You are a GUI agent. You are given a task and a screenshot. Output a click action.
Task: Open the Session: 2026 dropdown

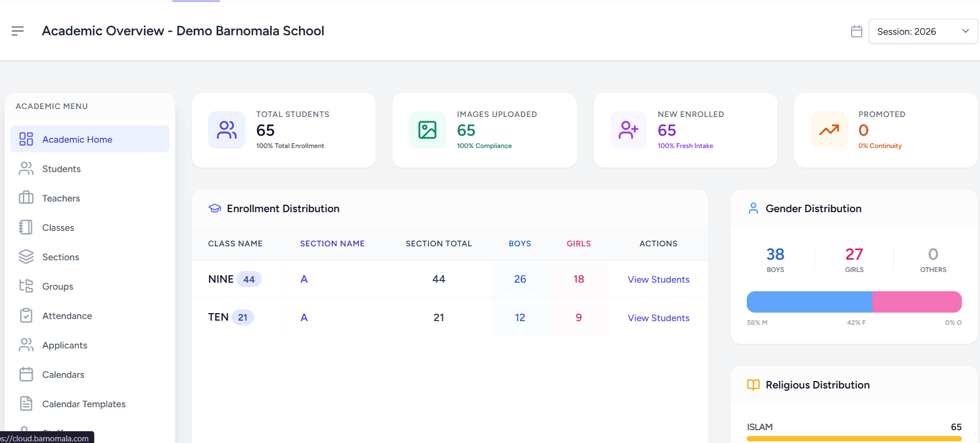pyautogui.click(x=923, y=32)
